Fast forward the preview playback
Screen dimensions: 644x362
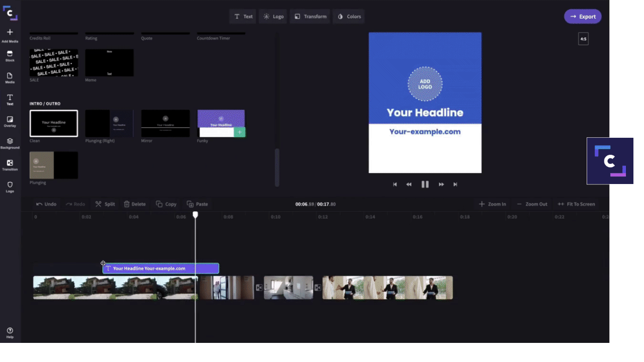pos(441,185)
